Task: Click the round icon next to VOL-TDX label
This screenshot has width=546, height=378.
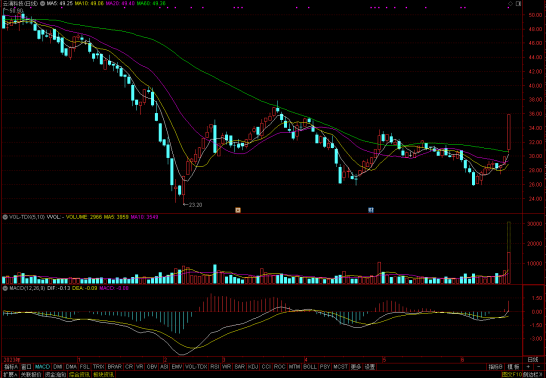Action: coord(5,217)
